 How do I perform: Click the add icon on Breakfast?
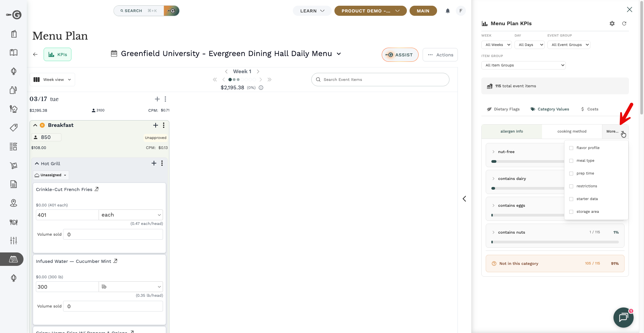(x=155, y=125)
